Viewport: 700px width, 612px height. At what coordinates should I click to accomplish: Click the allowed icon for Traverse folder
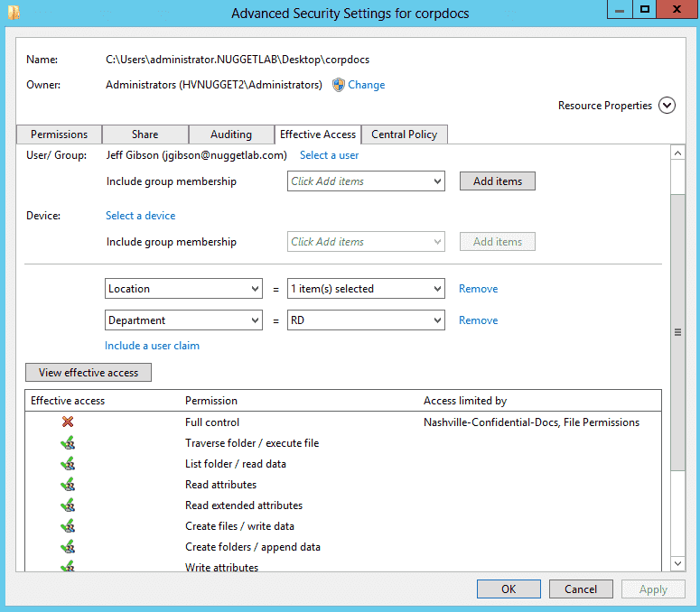point(68,442)
